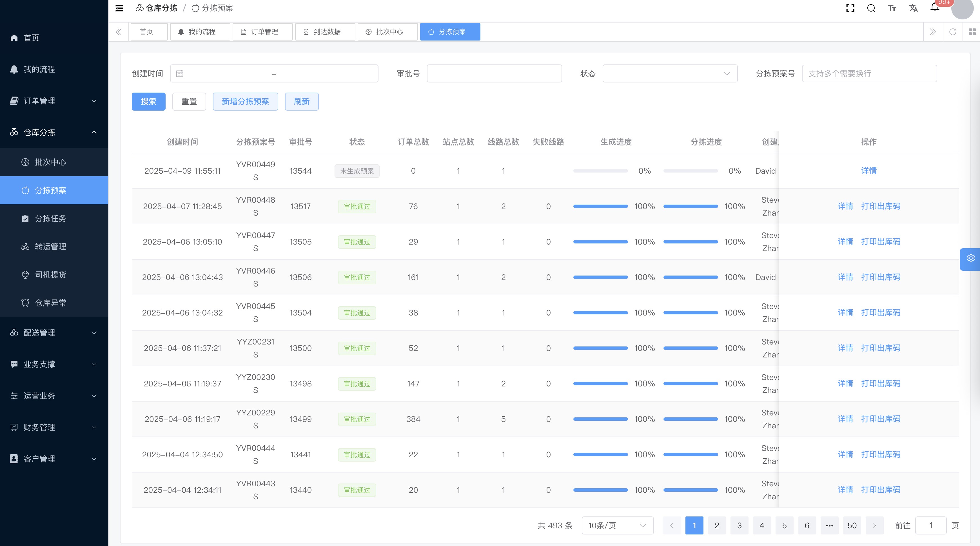The width and height of the screenshot is (980, 546).
Task: Click the font size Tт icon
Action: tap(892, 8)
